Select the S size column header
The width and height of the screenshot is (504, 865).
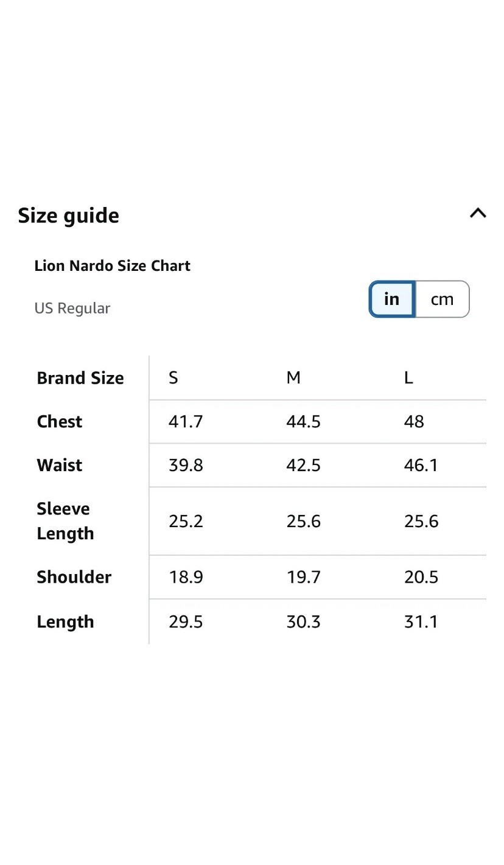[x=173, y=378]
